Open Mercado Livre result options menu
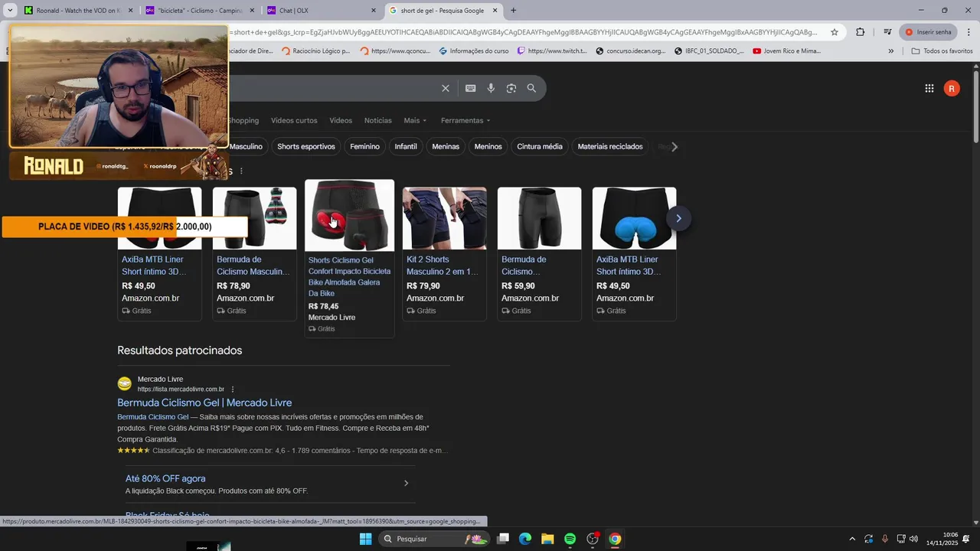The width and height of the screenshot is (980, 551). (233, 389)
